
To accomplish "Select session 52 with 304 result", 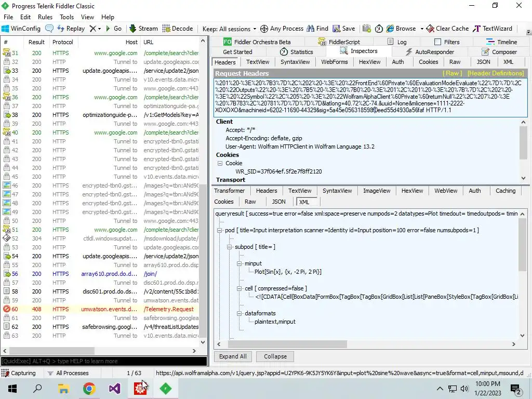I will point(101,238).
